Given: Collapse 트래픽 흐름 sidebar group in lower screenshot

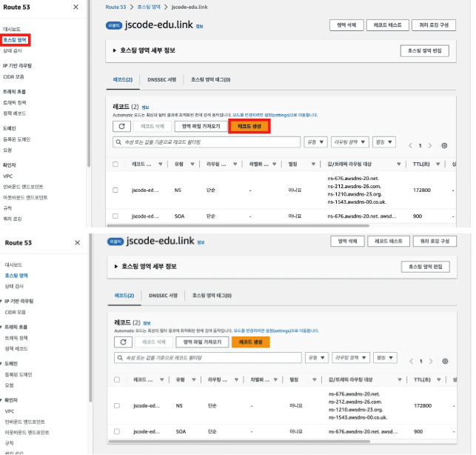Looking at the screenshot, I should (1, 327).
